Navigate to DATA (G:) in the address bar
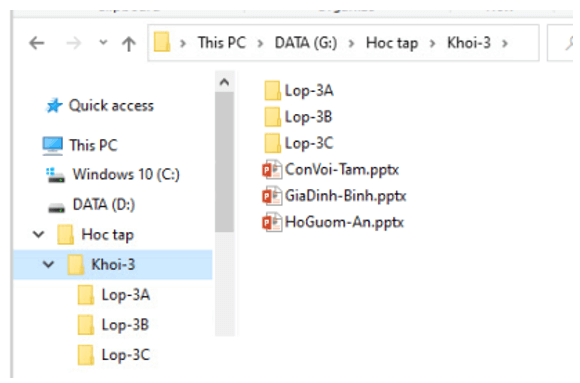580x383 pixels. 306,43
